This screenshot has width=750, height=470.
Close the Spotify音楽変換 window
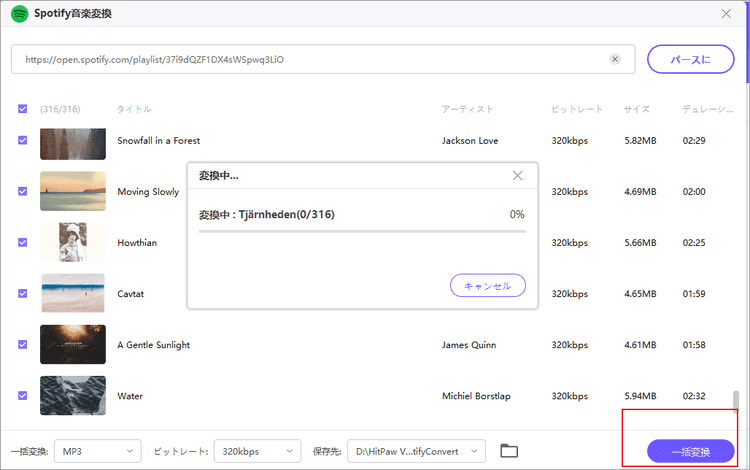pyautogui.click(x=726, y=13)
